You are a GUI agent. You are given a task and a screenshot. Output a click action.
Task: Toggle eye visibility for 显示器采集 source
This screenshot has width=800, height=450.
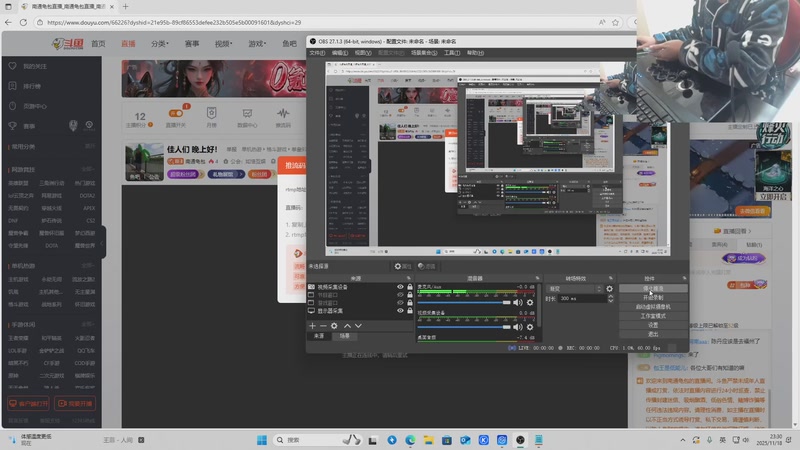coord(401,311)
